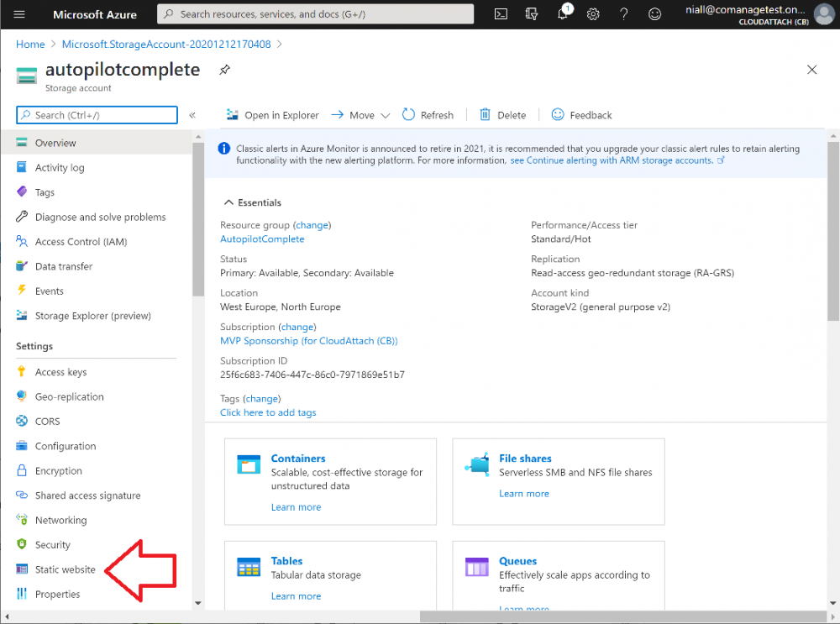Open the Queues tile
Image resolution: width=840 pixels, height=624 pixels.
click(559, 575)
